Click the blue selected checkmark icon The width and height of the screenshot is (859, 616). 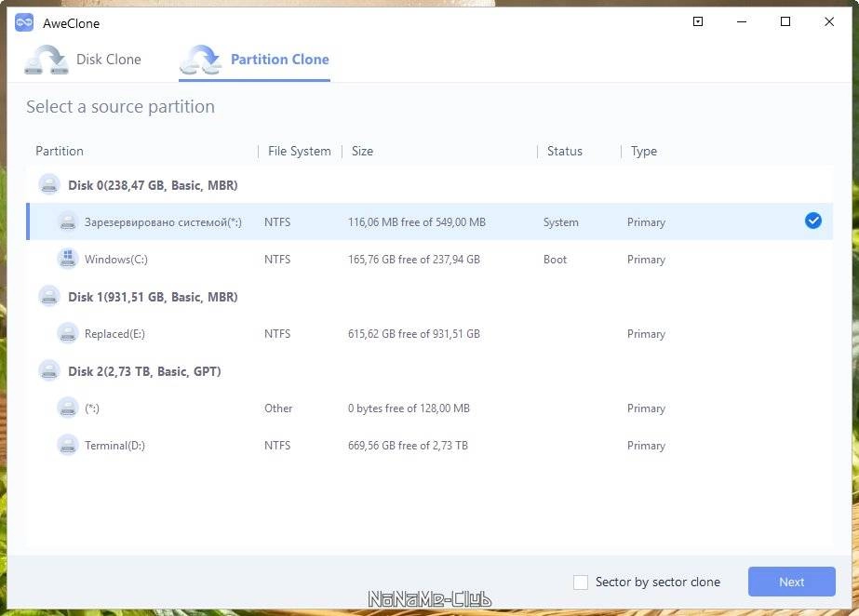coord(813,221)
